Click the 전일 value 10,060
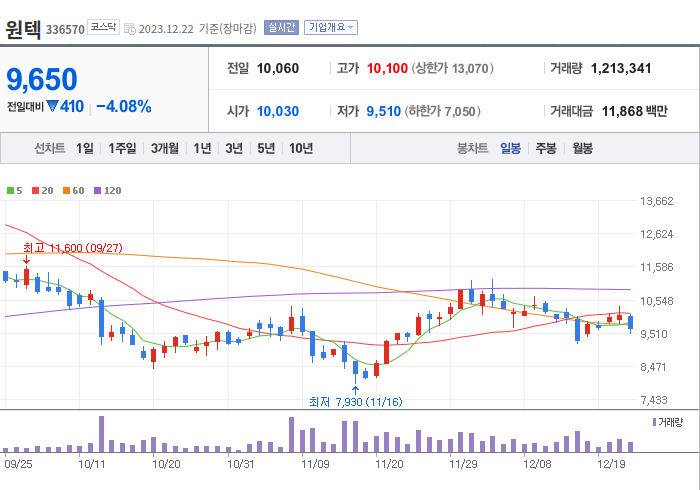 click(278, 68)
